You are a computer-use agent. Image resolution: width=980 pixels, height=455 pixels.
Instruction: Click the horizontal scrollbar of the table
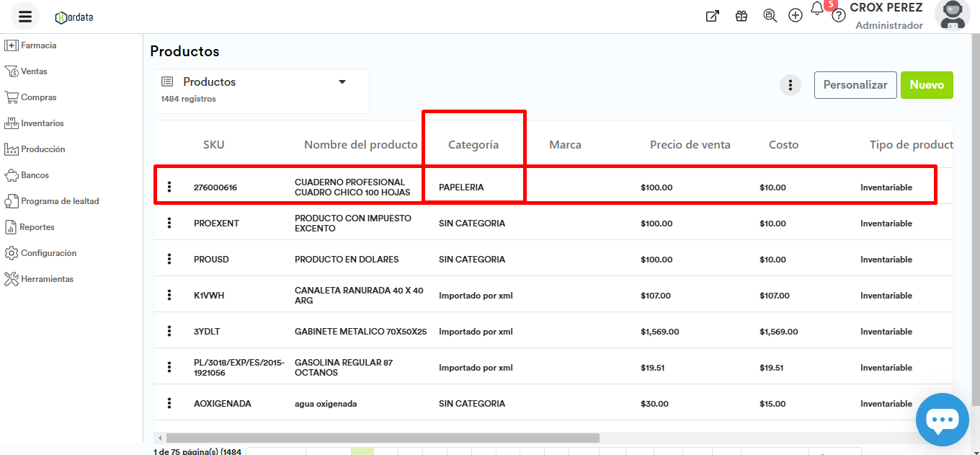(382, 438)
